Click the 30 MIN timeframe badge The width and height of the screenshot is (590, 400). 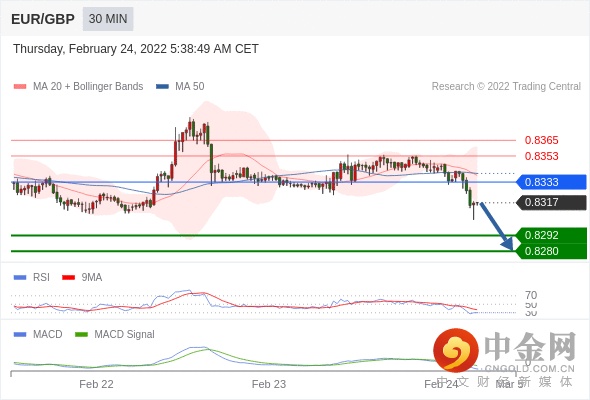[108, 19]
